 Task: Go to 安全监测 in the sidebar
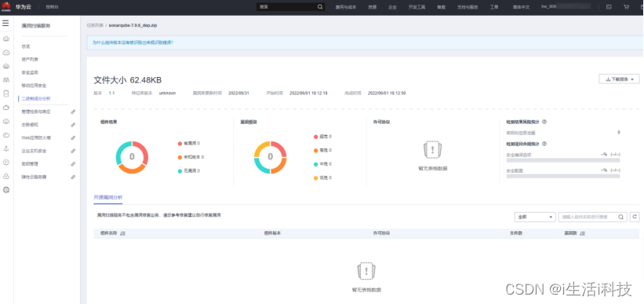(30, 73)
